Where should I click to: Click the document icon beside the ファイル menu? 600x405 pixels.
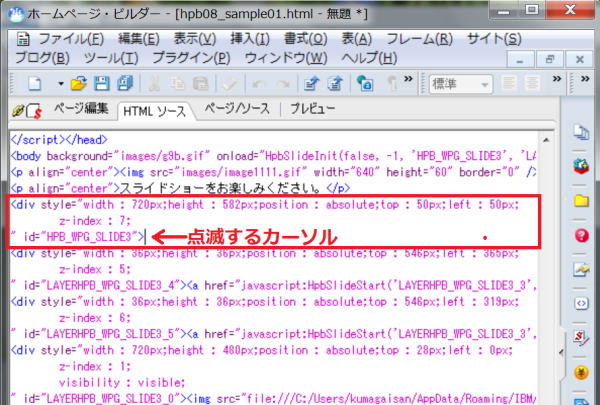(23, 39)
